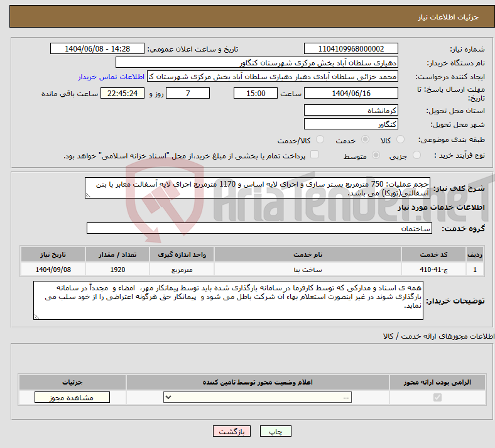The height and width of the screenshot is (448, 495).
Task: Click service code cell ج-41-410
Action: pyautogui.click(x=434, y=270)
